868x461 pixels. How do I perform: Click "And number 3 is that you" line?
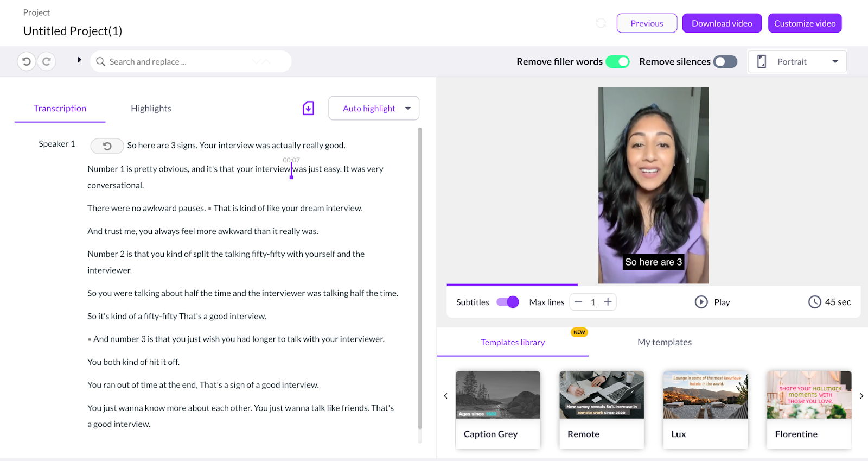point(239,339)
